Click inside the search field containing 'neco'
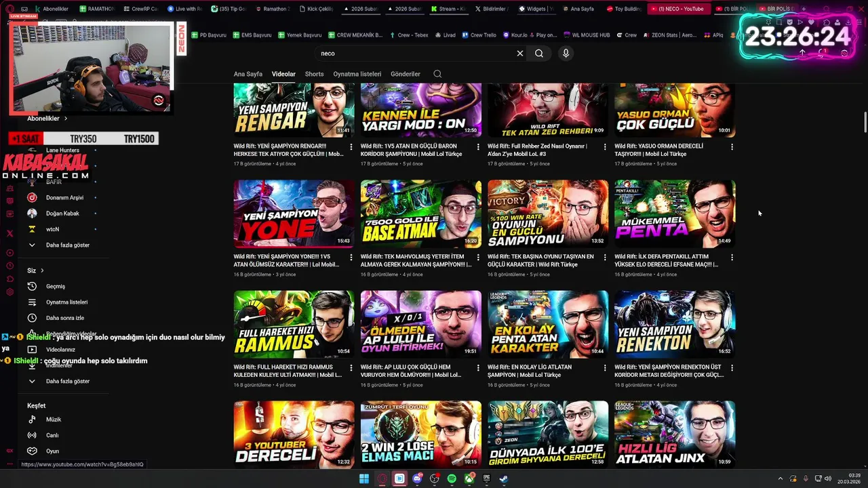 coord(414,54)
